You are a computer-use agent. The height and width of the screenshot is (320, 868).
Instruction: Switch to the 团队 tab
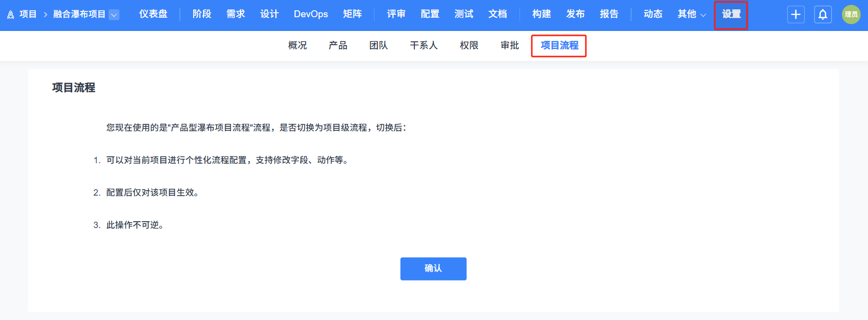[378, 46]
